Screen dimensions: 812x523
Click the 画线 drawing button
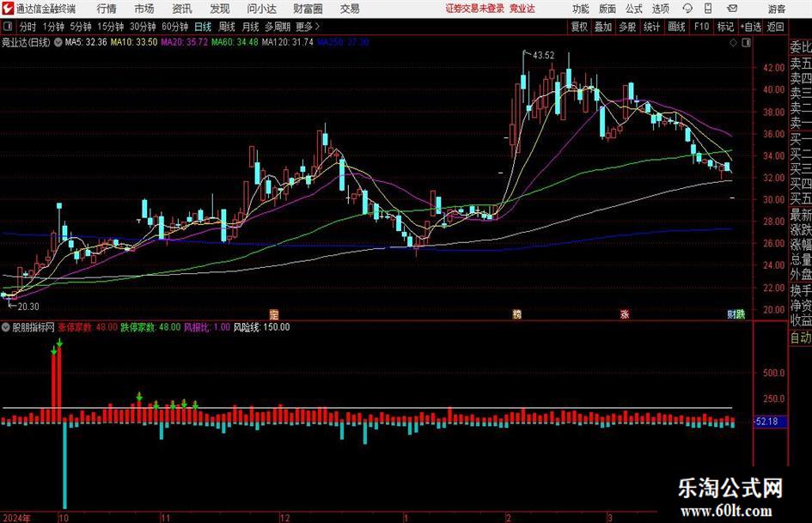point(676,27)
